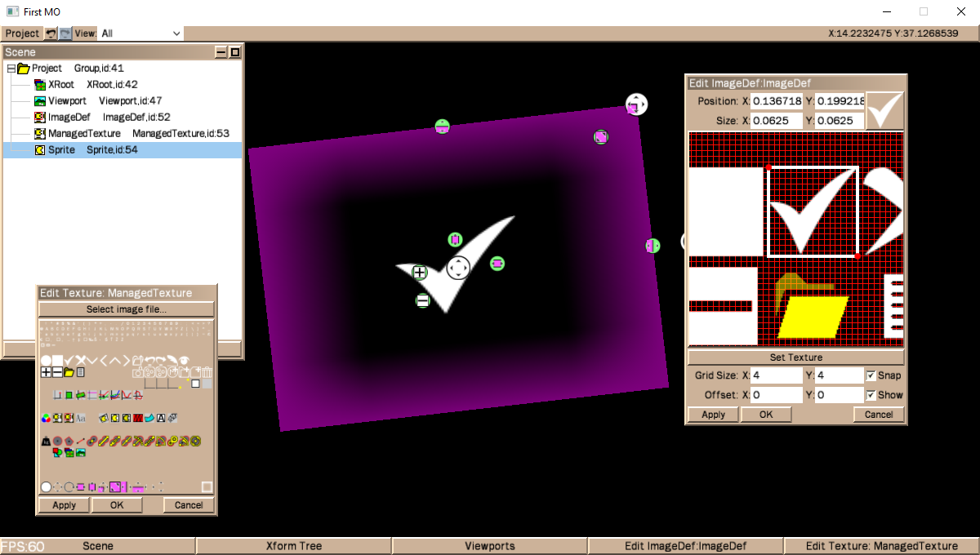
Task: Switch to the Xform Tree tab
Action: pyautogui.click(x=294, y=546)
